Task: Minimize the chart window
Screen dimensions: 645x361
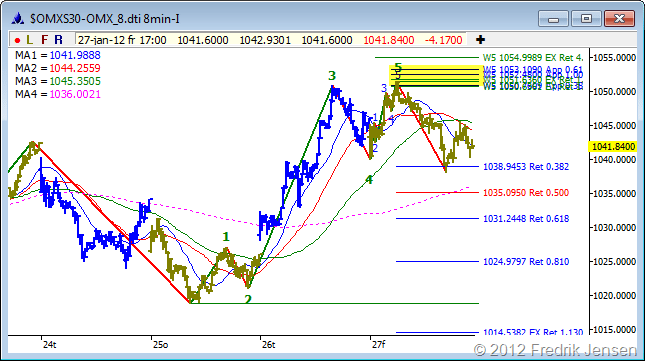Action: pyautogui.click(x=553, y=19)
